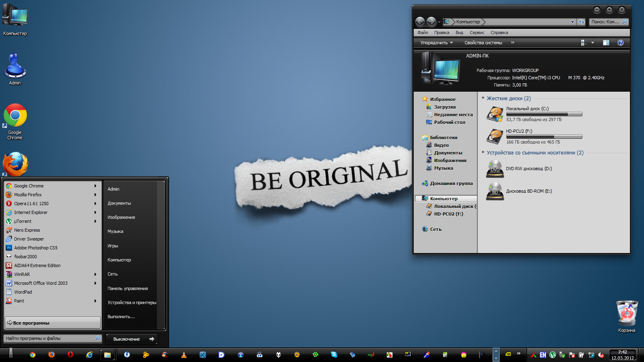Launch VLC from the taskbar cone icon

point(184,354)
